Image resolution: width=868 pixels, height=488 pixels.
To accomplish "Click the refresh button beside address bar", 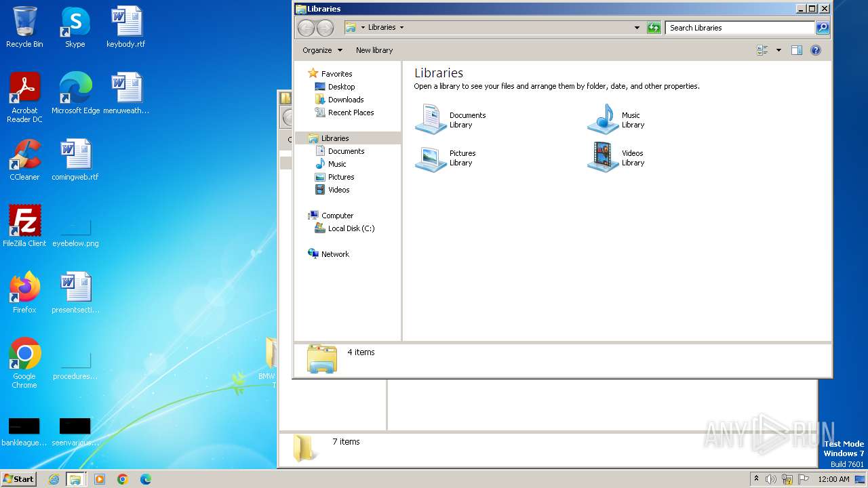I will coord(654,28).
